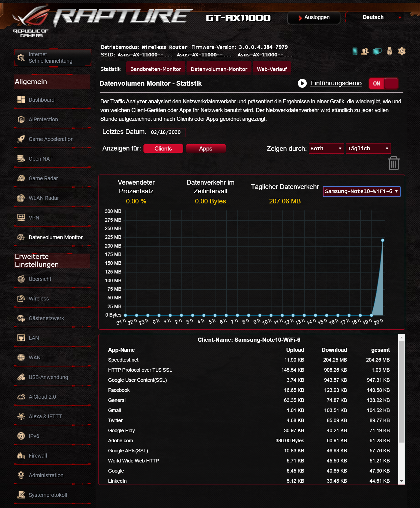Click the 'Upload' column header

point(295,350)
